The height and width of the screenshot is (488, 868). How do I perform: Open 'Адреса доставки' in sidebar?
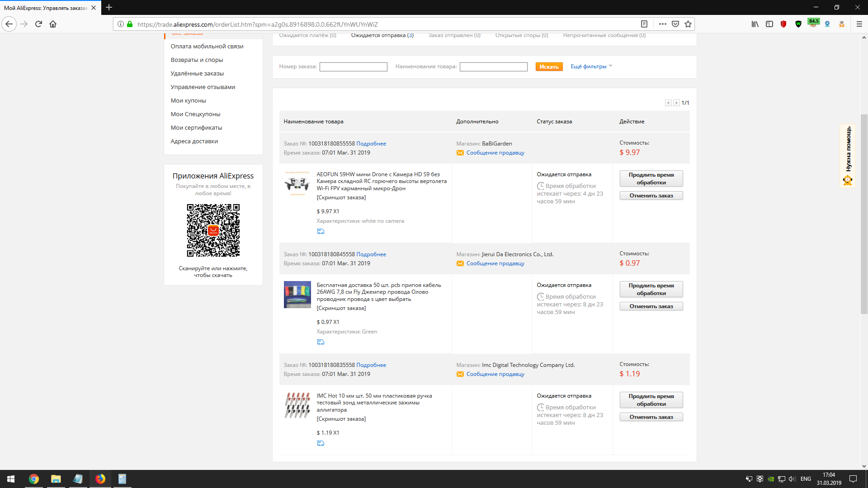coord(194,141)
